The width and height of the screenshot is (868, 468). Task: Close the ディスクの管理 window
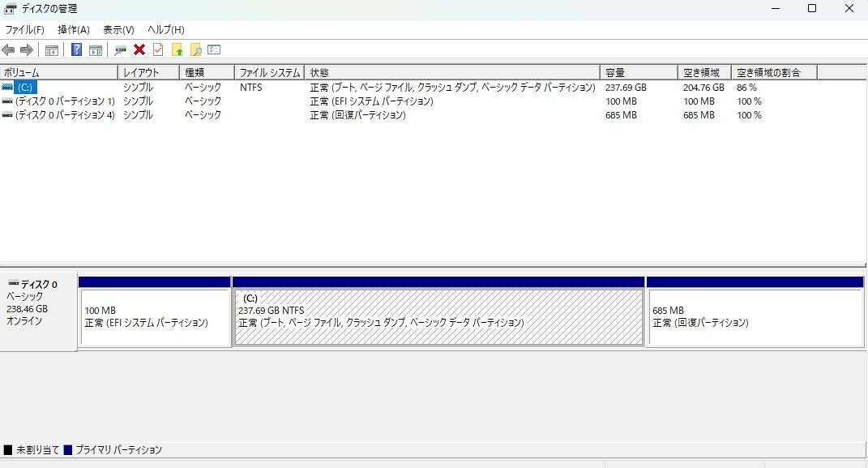click(x=849, y=8)
